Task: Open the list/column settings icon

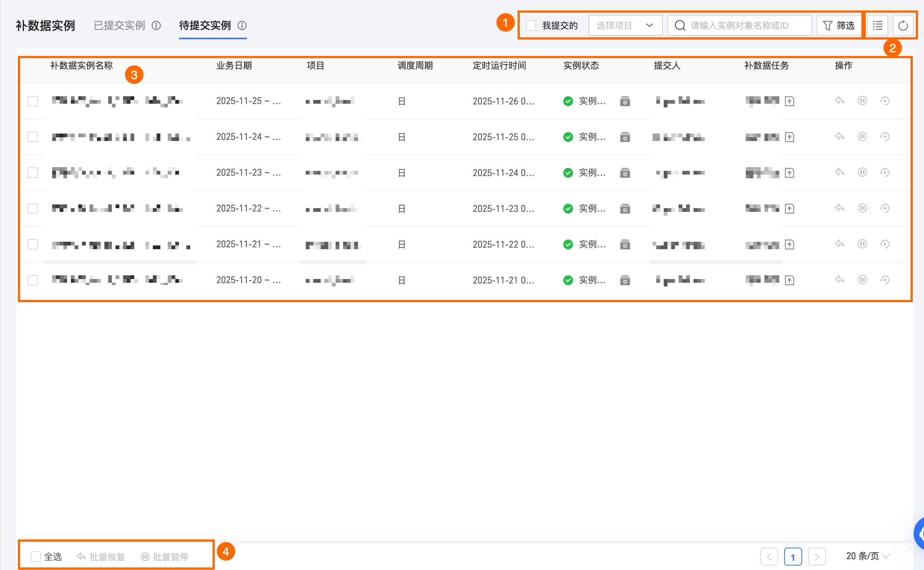Action: 878,26
